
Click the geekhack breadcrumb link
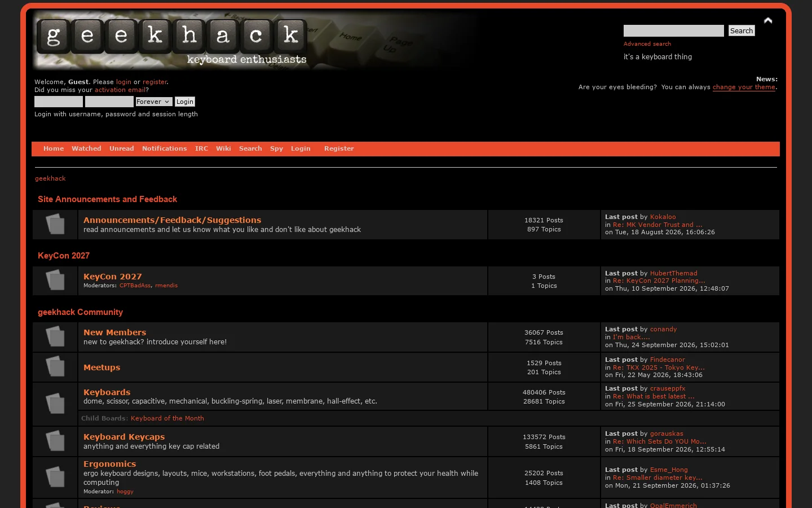pos(50,178)
